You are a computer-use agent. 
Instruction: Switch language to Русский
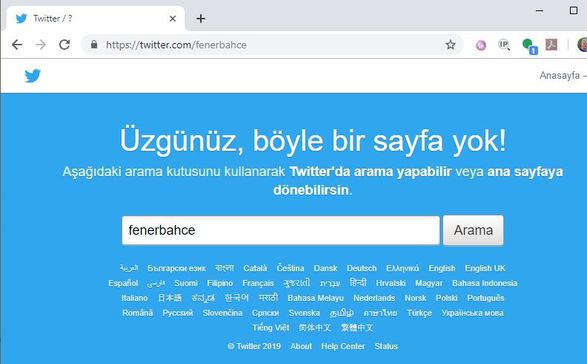tap(177, 313)
